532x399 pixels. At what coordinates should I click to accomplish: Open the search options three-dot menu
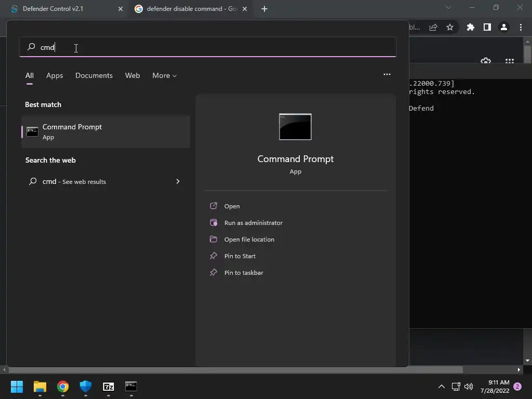coord(387,74)
